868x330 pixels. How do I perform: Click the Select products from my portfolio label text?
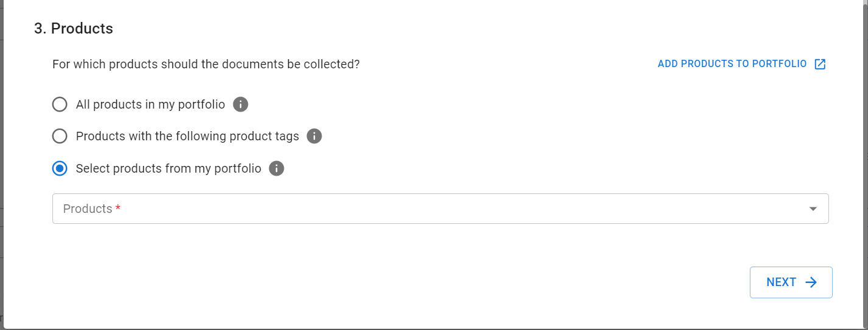coord(169,168)
